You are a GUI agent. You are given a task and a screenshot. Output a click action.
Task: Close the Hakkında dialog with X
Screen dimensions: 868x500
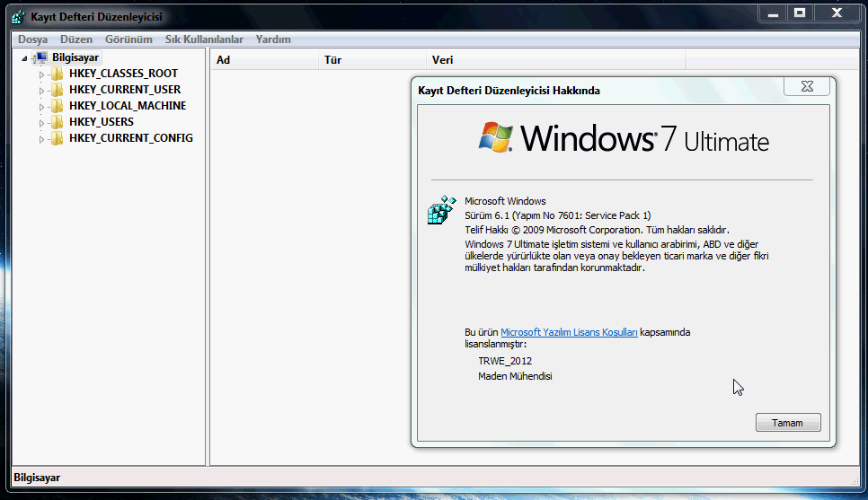pyautogui.click(x=807, y=86)
